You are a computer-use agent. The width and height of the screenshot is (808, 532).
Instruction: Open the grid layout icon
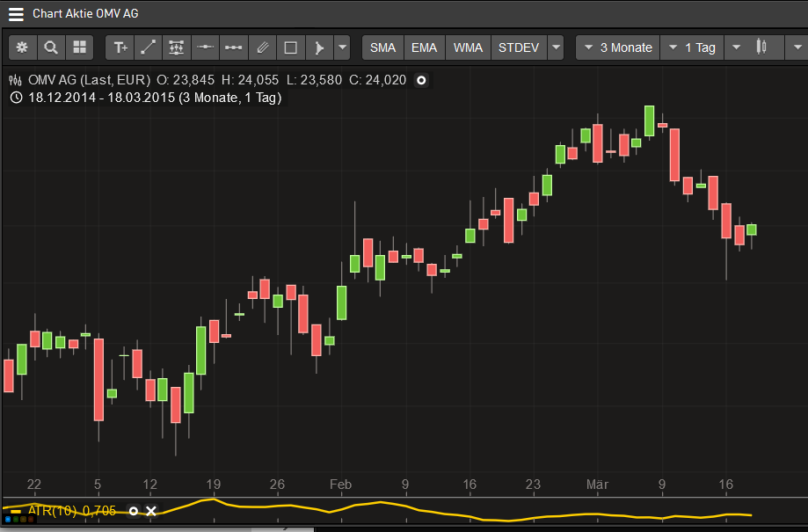click(x=79, y=47)
